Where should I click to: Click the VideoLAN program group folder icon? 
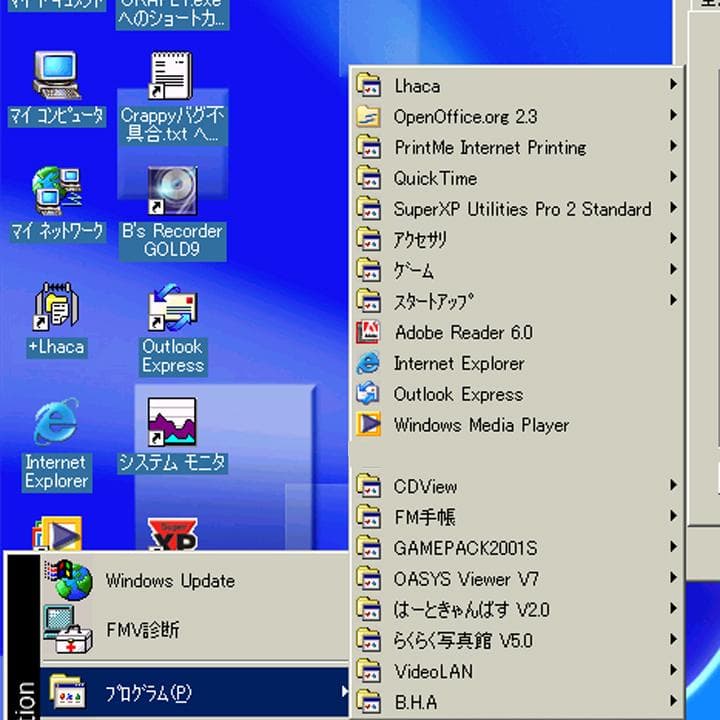[x=368, y=671]
